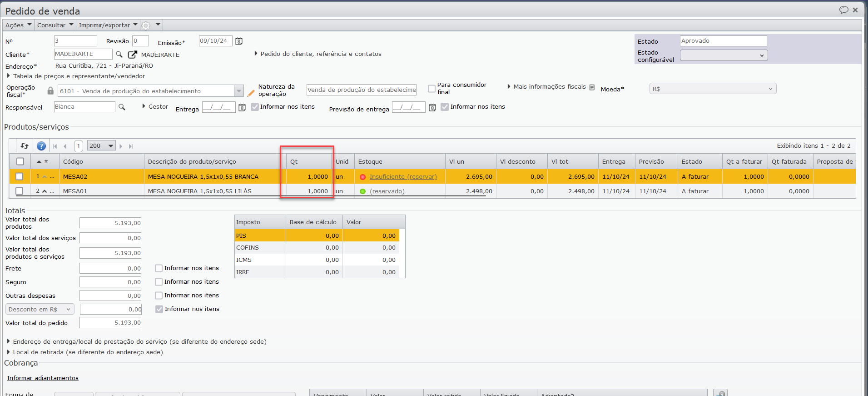
Task: Open the Previsão de entrega calendar picker
Action: pos(432,108)
